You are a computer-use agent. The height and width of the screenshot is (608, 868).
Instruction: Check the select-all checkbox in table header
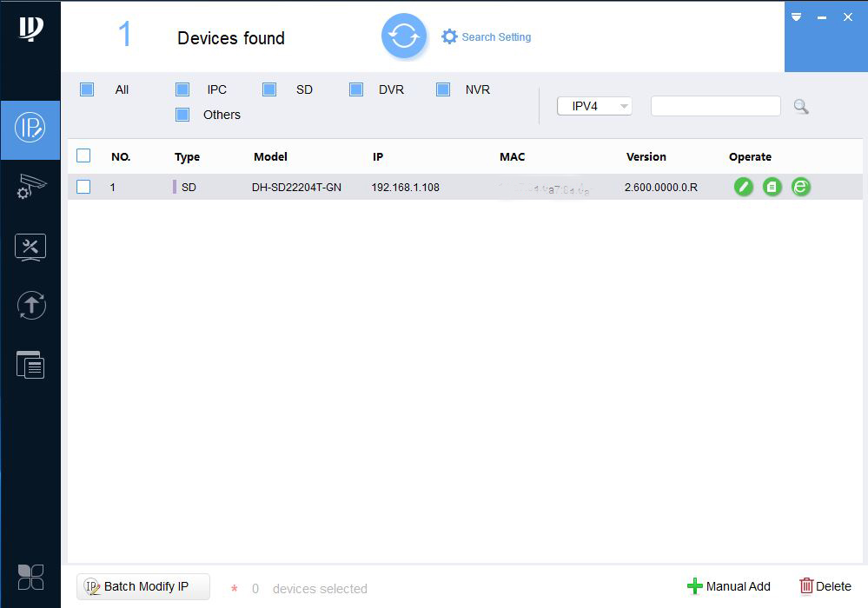pos(83,155)
